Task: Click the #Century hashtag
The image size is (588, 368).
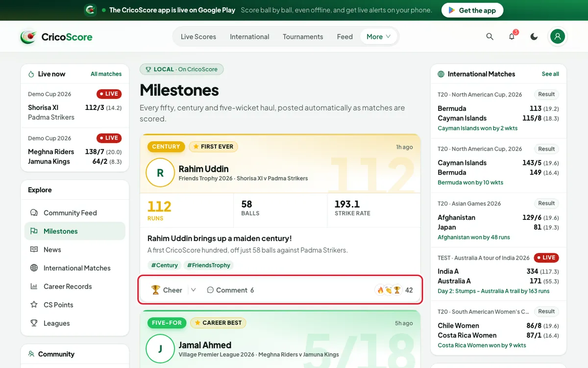Action: (165, 265)
